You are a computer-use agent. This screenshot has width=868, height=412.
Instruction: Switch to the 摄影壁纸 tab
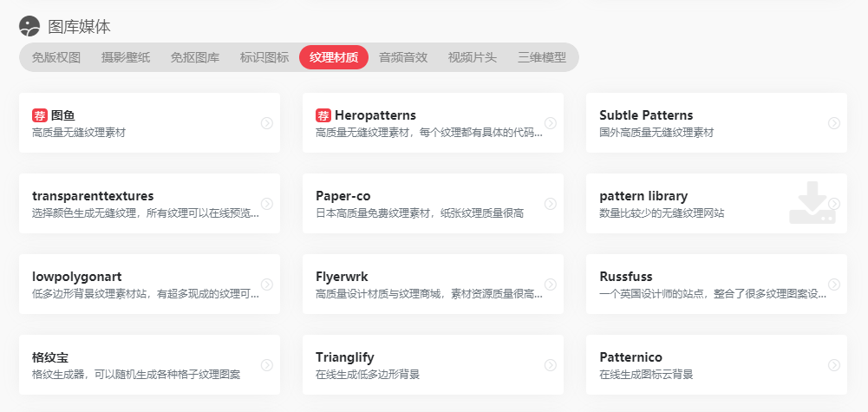coord(126,57)
